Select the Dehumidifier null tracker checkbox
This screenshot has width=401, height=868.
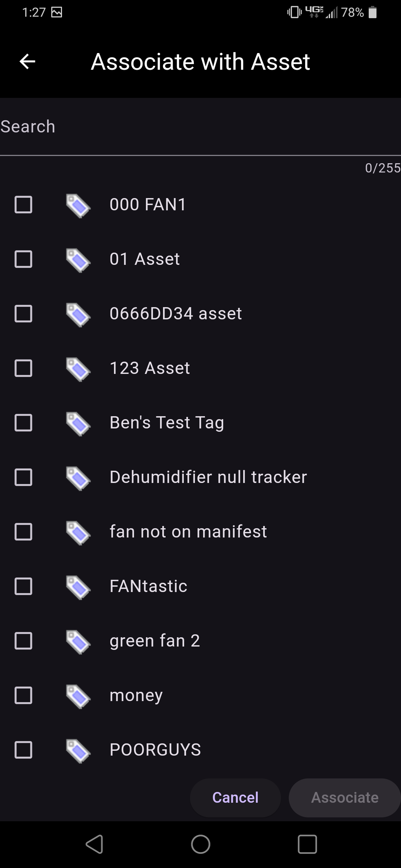coord(23,477)
